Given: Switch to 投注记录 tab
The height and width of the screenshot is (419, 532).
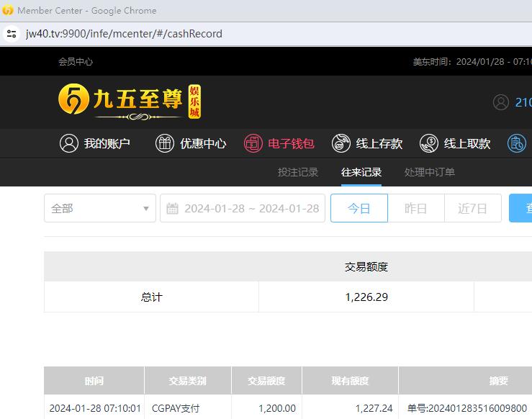Looking at the screenshot, I should pyautogui.click(x=298, y=172).
